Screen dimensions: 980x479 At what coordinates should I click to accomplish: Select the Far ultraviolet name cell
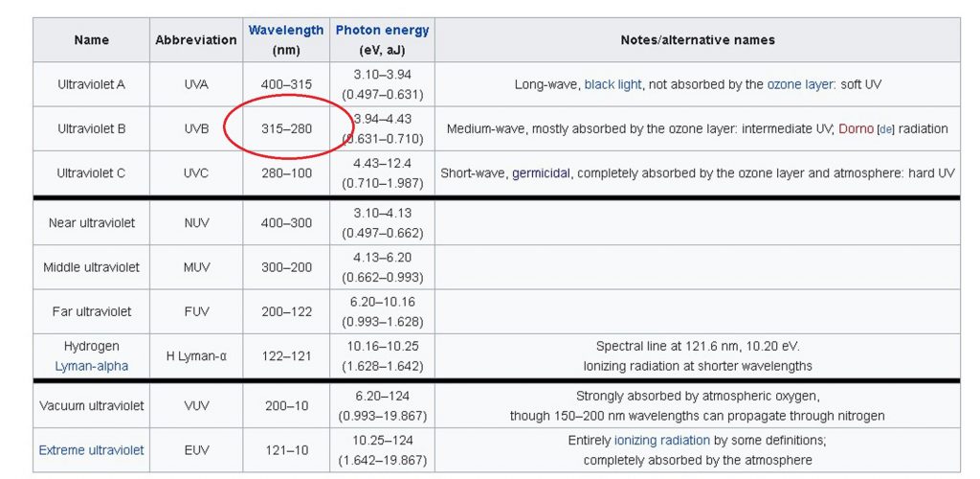91,311
